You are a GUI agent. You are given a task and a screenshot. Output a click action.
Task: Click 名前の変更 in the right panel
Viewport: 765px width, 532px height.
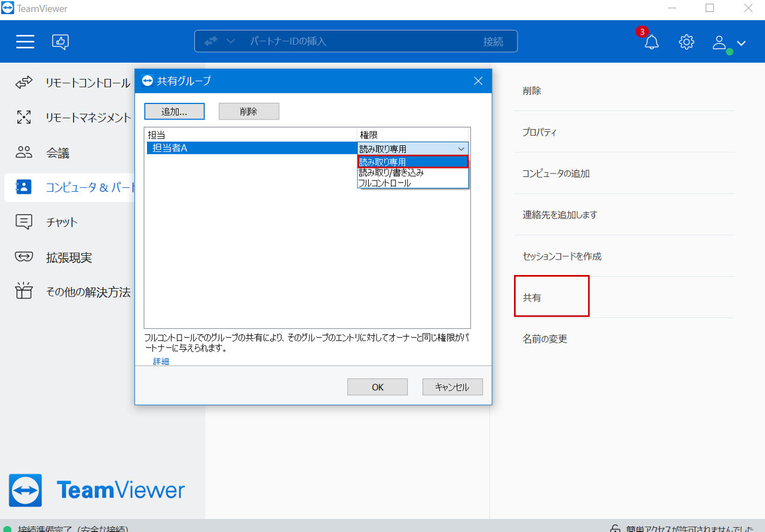(x=545, y=339)
